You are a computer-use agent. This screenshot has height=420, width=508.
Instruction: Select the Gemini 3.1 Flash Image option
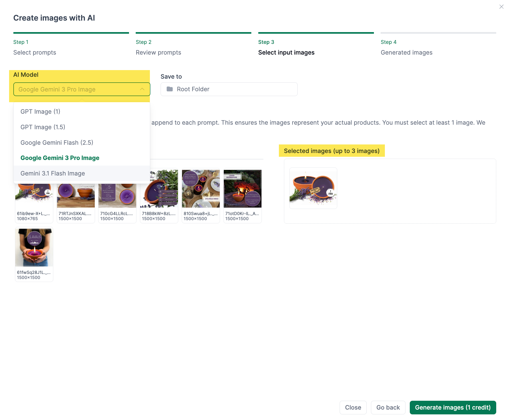pyautogui.click(x=53, y=173)
